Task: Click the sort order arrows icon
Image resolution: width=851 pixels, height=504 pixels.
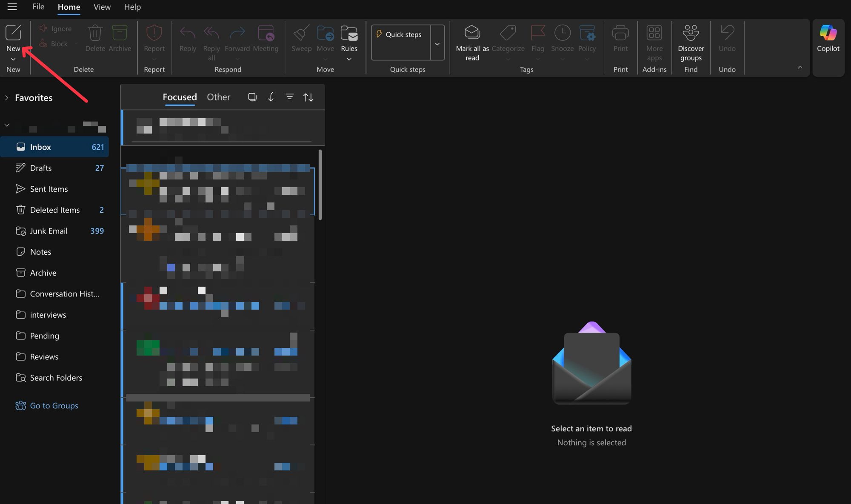Action: [308, 97]
